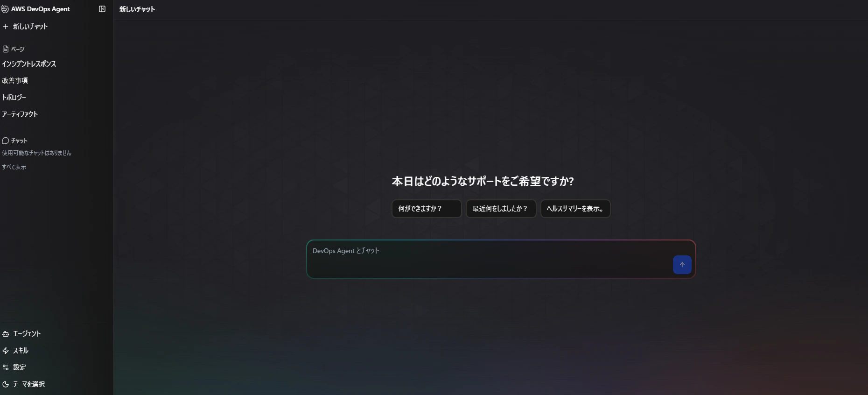Click the 本日はどのようなサポートをご希望ですか? heading

[x=483, y=181]
